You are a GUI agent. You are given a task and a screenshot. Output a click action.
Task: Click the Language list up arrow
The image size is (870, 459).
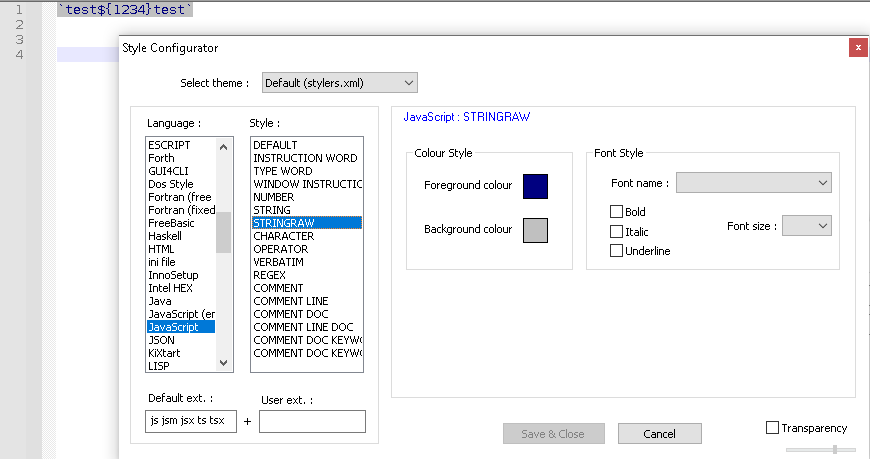(x=224, y=147)
